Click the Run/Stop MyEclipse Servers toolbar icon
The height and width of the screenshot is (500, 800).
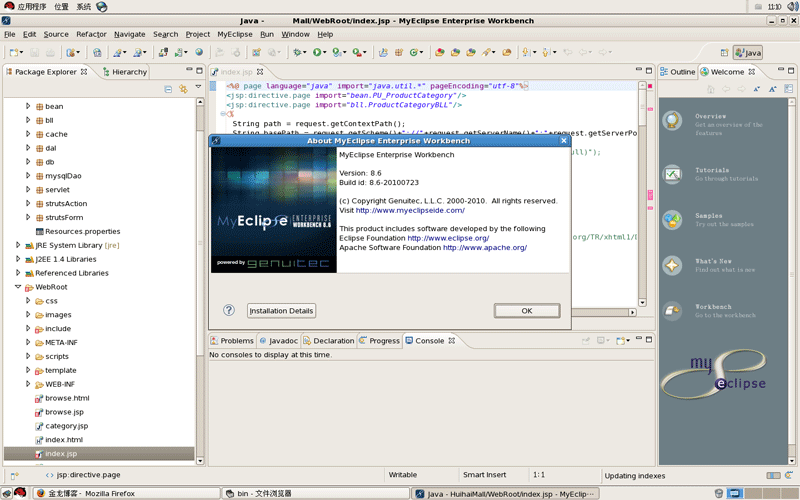click(179, 52)
